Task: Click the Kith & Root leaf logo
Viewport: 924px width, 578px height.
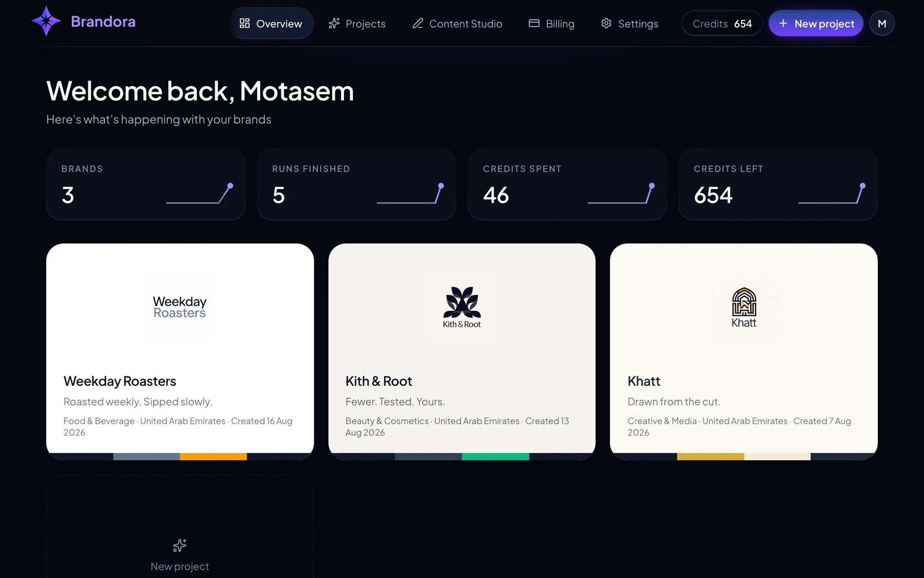Action: 462,306
